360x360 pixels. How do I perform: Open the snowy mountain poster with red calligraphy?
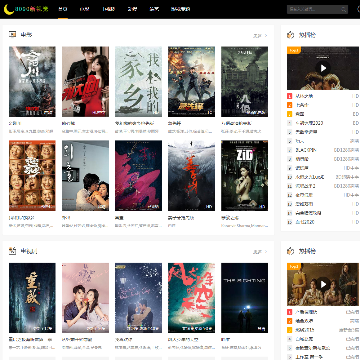tap(191, 175)
